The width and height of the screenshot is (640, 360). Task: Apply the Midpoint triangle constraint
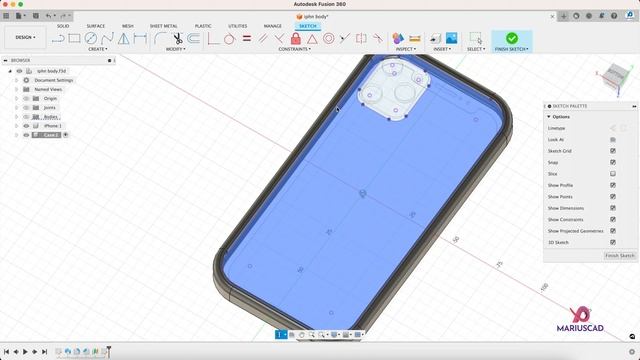click(312, 39)
